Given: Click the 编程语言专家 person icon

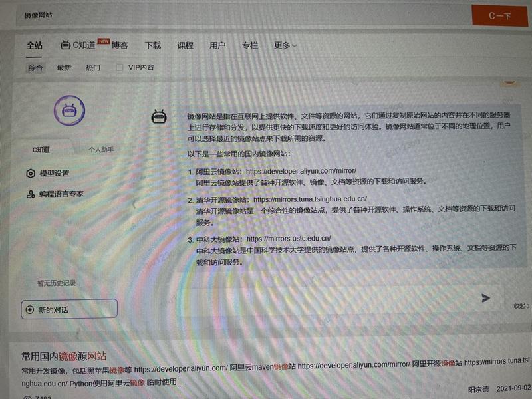Looking at the screenshot, I should pyautogui.click(x=31, y=194).
